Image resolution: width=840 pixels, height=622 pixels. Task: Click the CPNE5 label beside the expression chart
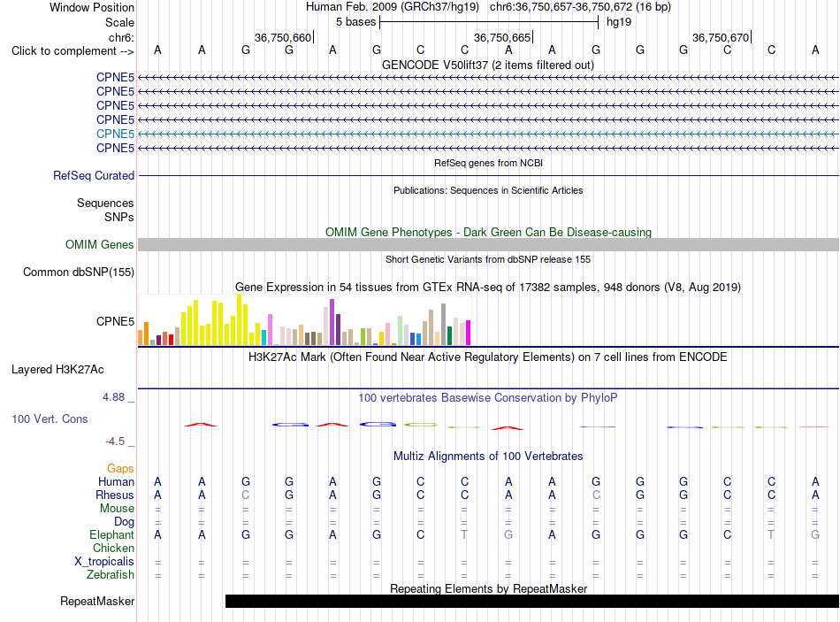[115, 321]
